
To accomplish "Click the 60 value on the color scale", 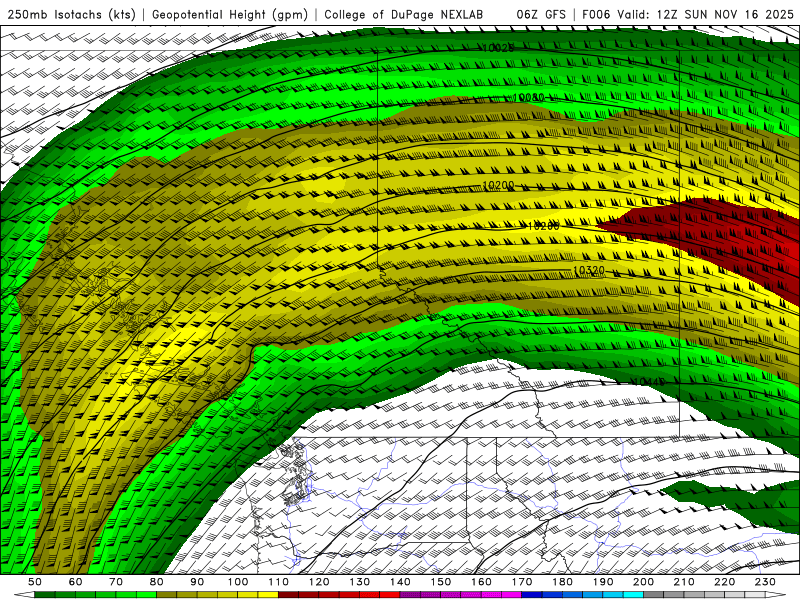I will coord(76,582).
